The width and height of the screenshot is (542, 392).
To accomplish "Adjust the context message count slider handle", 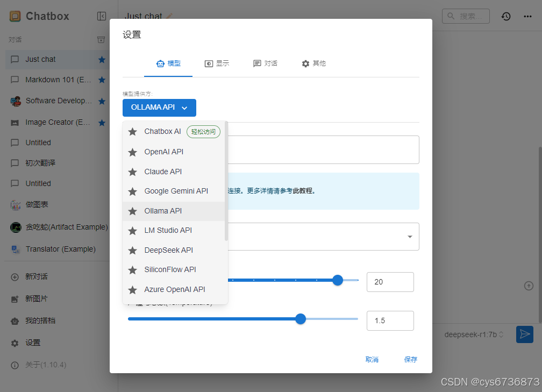I will tap(338, 280).
